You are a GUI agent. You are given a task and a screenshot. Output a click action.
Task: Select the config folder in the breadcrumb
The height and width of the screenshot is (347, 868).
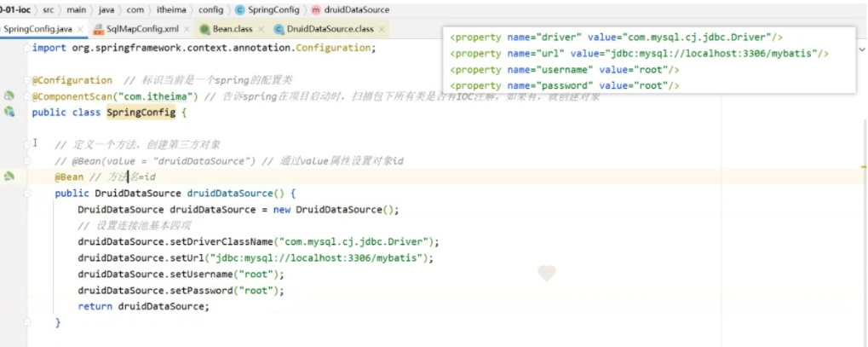point(210,9)
